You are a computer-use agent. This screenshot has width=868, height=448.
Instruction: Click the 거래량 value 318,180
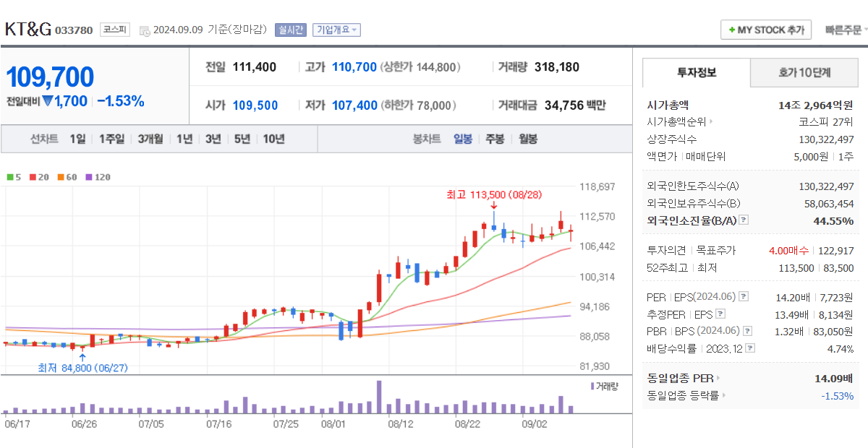point(557,67)
